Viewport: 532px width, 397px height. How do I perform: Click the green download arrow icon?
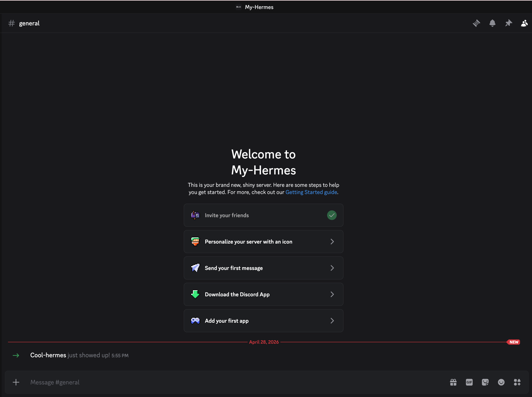click(x=195, y=294)
